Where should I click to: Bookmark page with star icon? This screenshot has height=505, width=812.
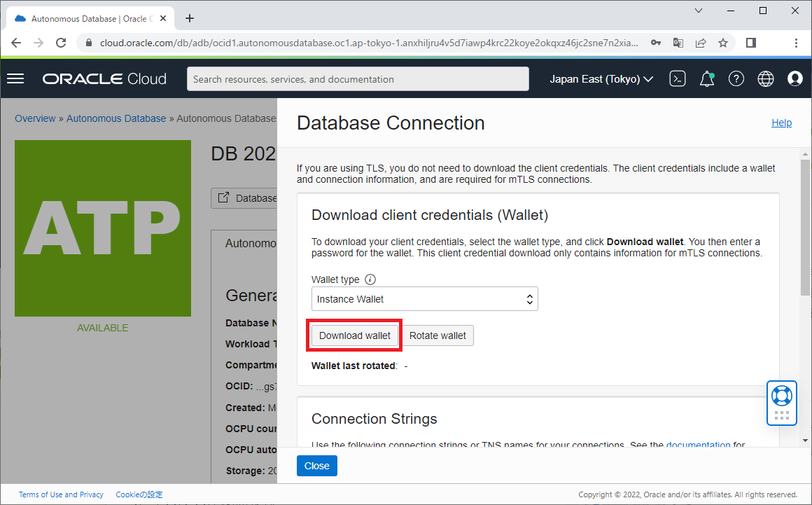(723, 43)
